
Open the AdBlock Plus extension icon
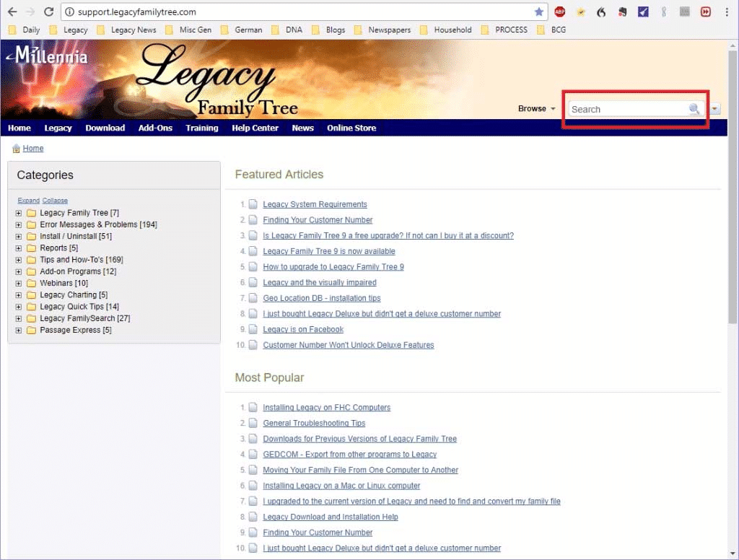(x=559, y=12)
